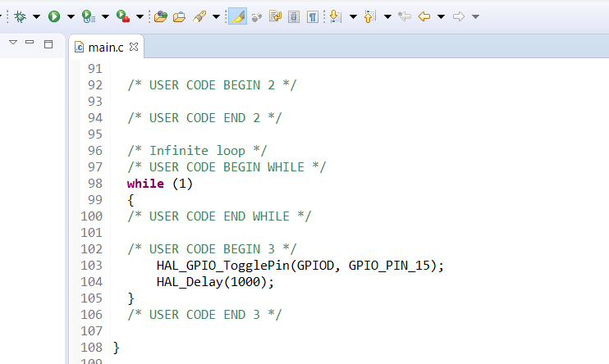Click the Next Annotation down arrow icon
Viewport: 609px width, 364px height.
point(335,16)
